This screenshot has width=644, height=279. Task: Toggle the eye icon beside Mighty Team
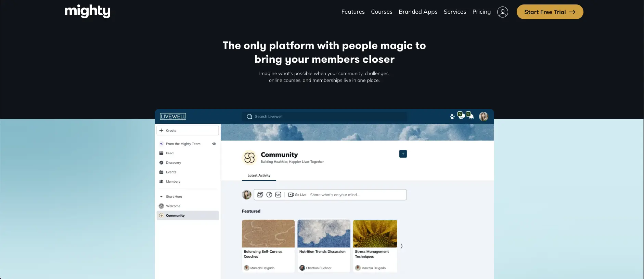coord(214,144)
